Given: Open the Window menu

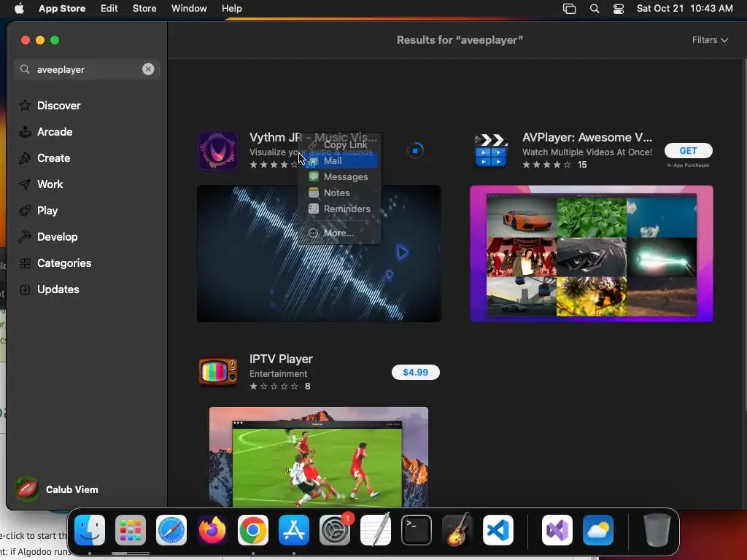Looking at the screenshot, I should pyautogui.click(x=189, y=9).
